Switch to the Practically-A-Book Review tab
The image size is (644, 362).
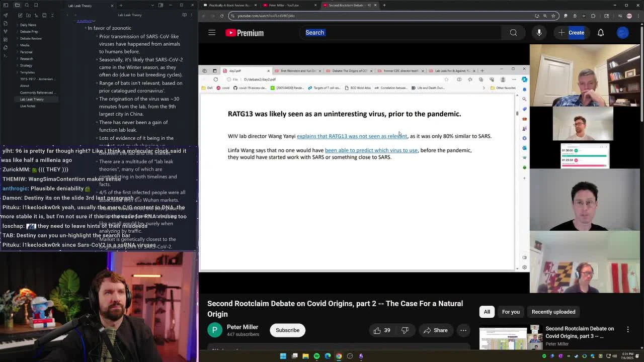click(229, 5)
